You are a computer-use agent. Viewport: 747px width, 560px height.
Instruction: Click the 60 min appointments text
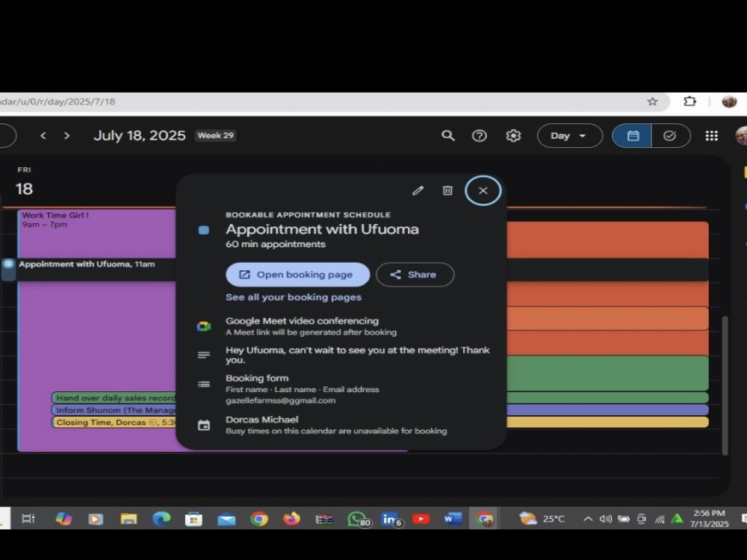276,244
